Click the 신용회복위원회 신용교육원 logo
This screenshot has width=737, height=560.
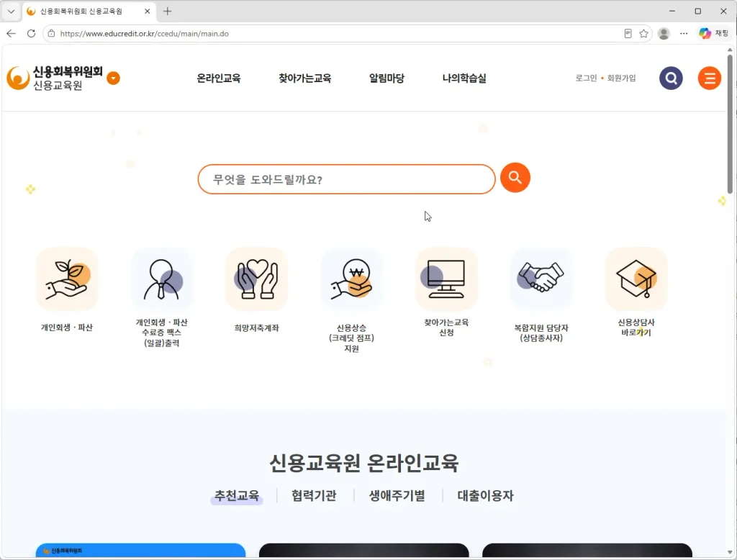point(55,78)
